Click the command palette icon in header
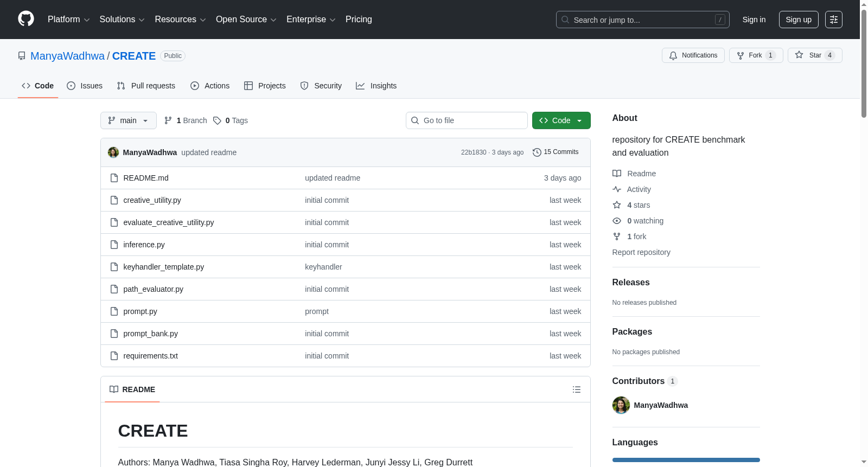868x467 pixels. point(833,20)
